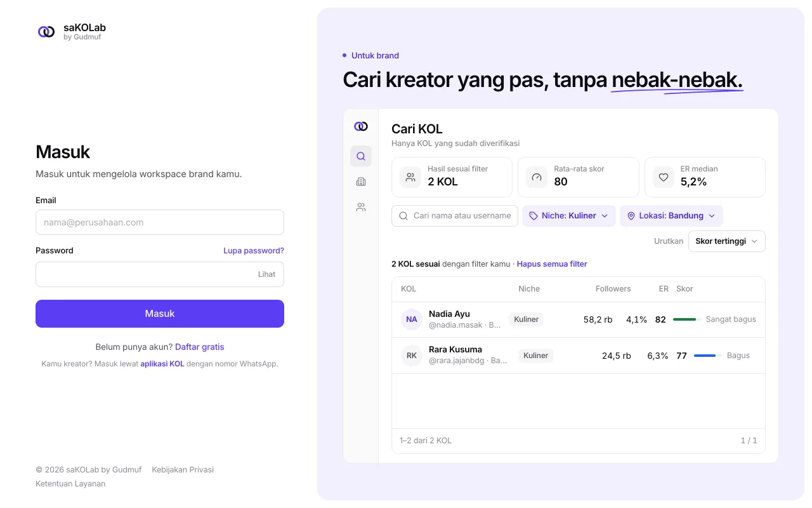Click the gauge icon on Rata-rata skor card

coord(537,177)
